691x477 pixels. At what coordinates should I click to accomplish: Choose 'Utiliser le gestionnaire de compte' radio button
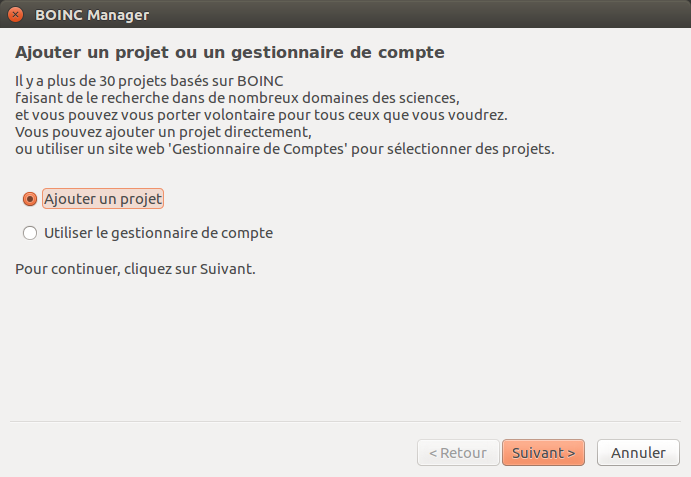click(x=29, y=233)
